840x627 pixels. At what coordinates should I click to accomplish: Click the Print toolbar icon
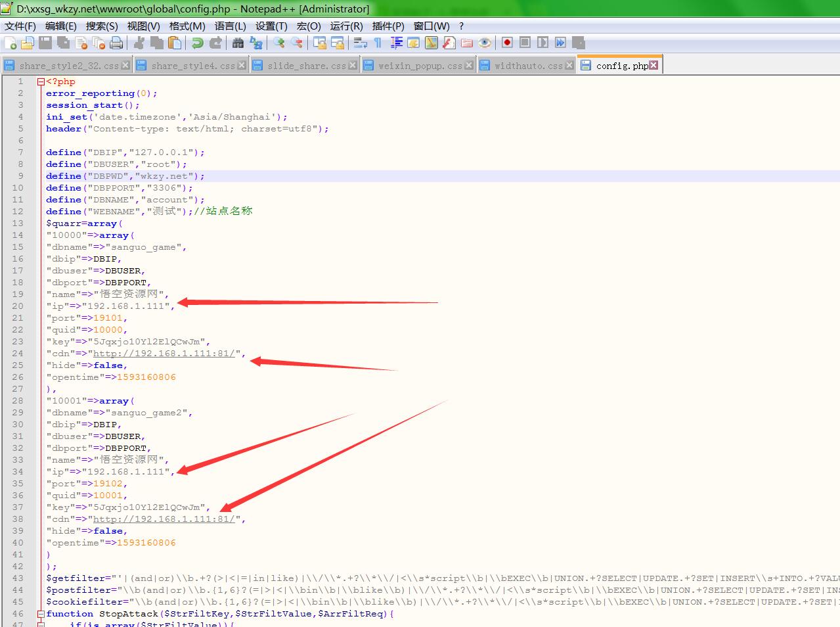[116, 43]
